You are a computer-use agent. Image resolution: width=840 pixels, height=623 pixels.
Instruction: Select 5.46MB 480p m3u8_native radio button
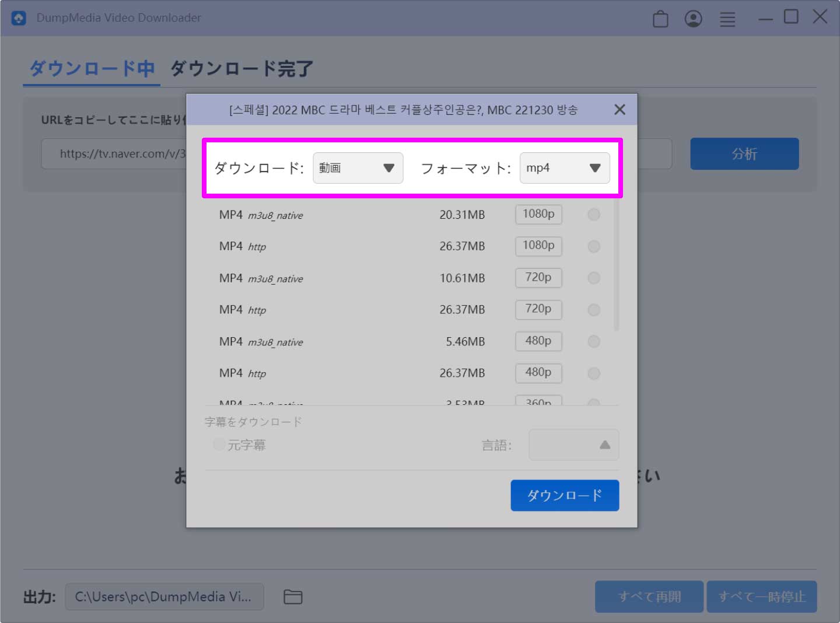tap(594, 341)
